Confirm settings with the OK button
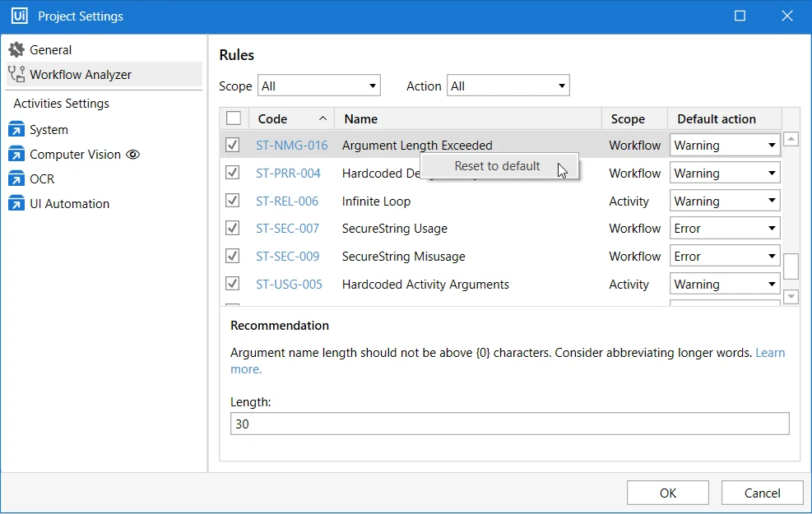Viewport: 812px width, 514px height. point(667,493)
